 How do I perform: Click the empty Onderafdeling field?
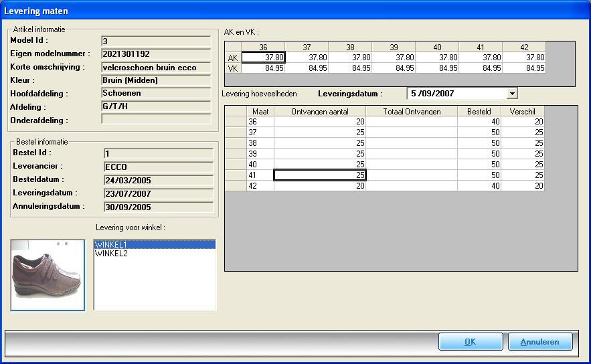click(x=157, y=120)
